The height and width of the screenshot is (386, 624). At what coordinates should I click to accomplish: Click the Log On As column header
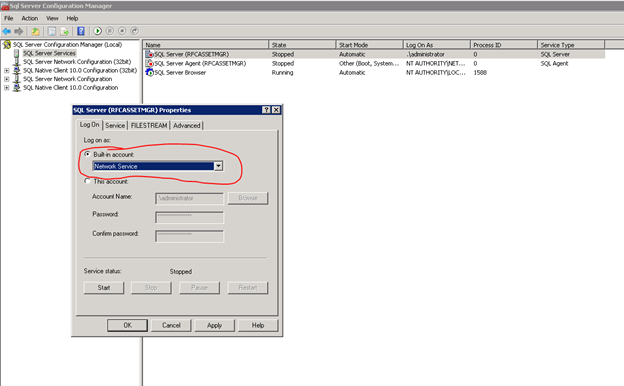click(437, 45)
